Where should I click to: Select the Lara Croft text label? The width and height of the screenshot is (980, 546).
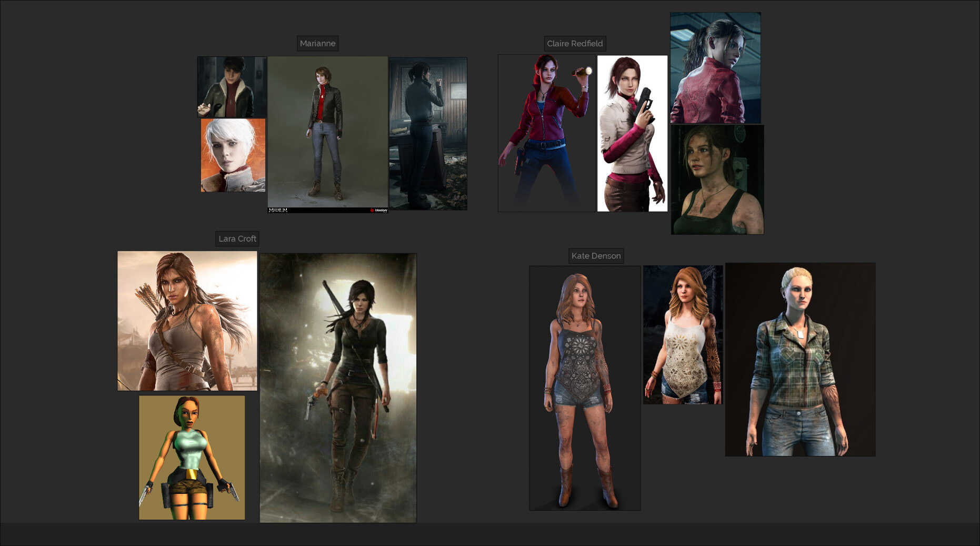pos(237,239)
